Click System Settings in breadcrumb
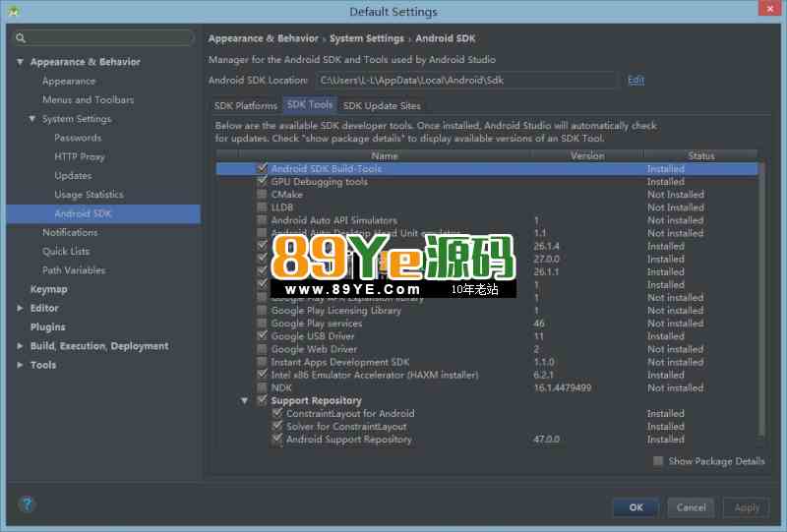787x532 pixels. click(366, 38)
